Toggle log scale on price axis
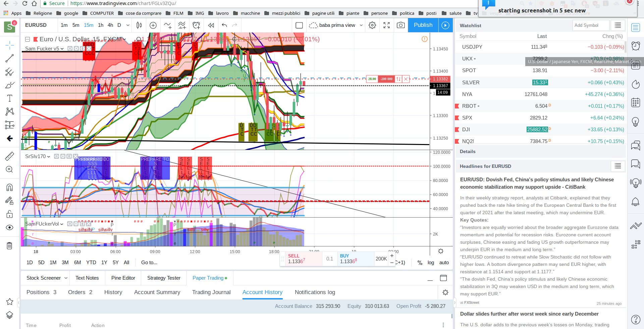Image resolution: width=644 pixels, height=329 pixels. tap(431, 263)
